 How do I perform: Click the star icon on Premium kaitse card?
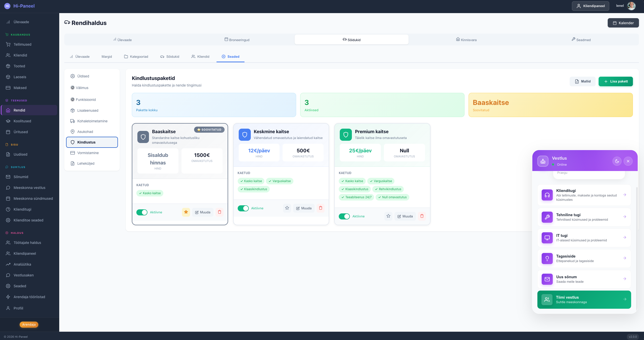click(388, 216)
